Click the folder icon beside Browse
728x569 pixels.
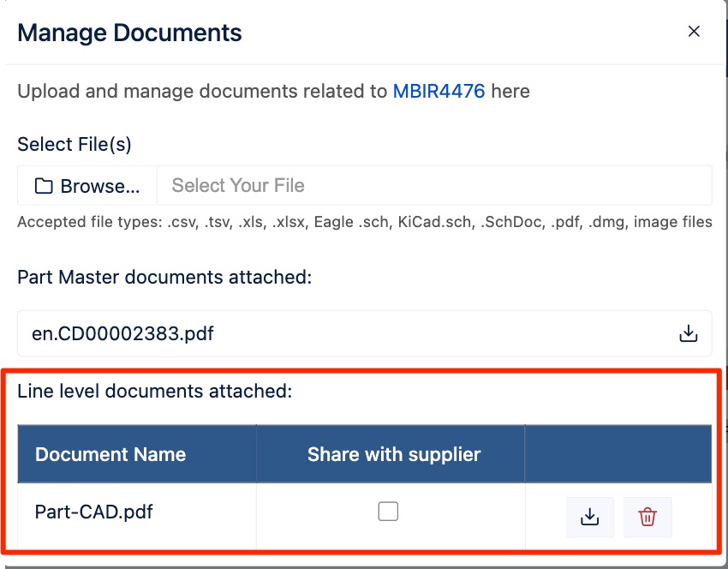pos(44,186)
